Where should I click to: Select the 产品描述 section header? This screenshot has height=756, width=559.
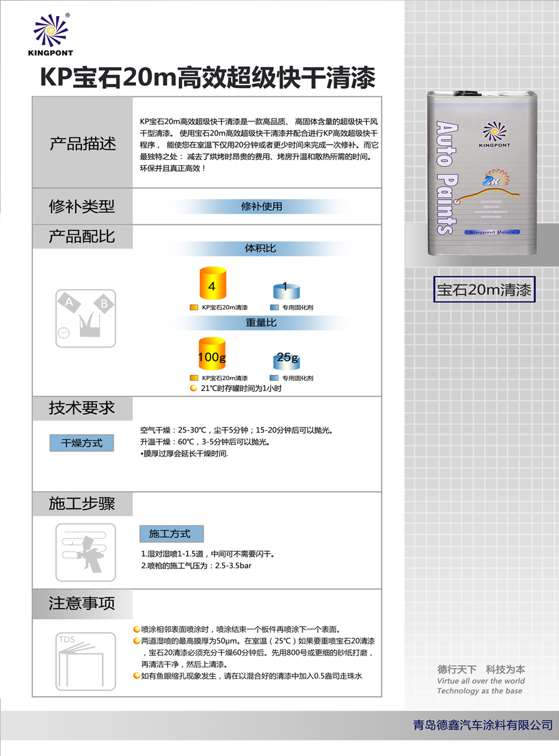tap(83, 143)
